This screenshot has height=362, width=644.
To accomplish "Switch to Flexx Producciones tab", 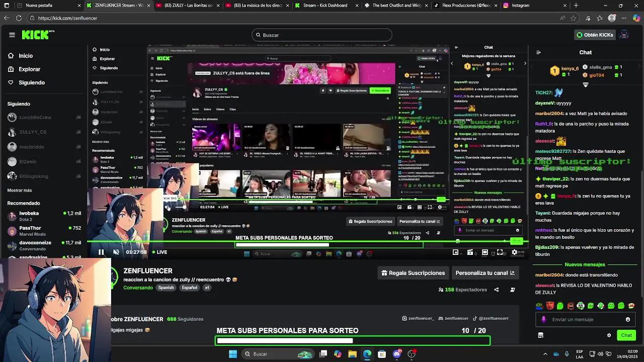I will click(464, 6).
